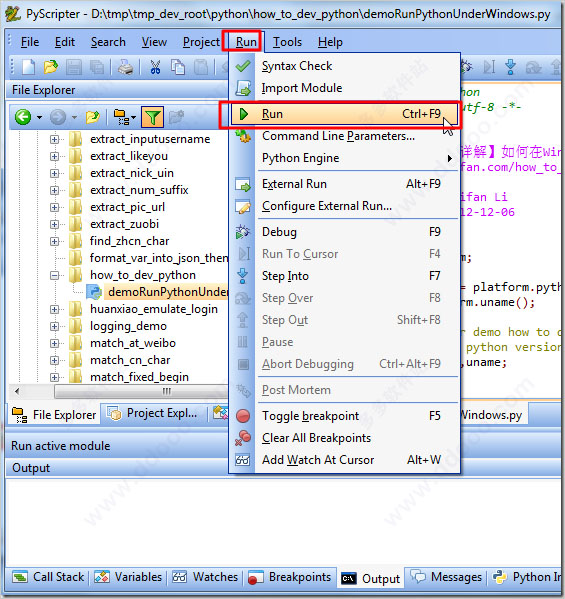Switch to the File Explorer bottom tab
565x599 pixels.
click(x=54, y=415)
